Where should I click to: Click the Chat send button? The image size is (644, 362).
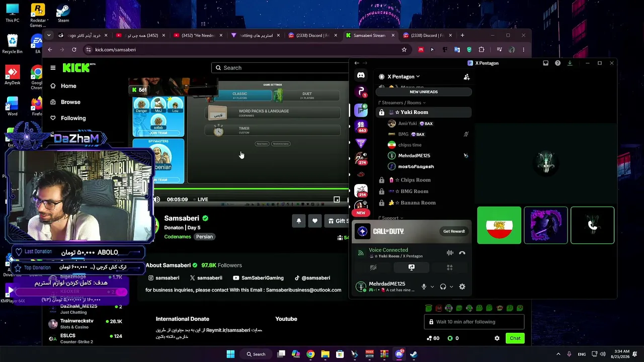(x=515, y=338)
